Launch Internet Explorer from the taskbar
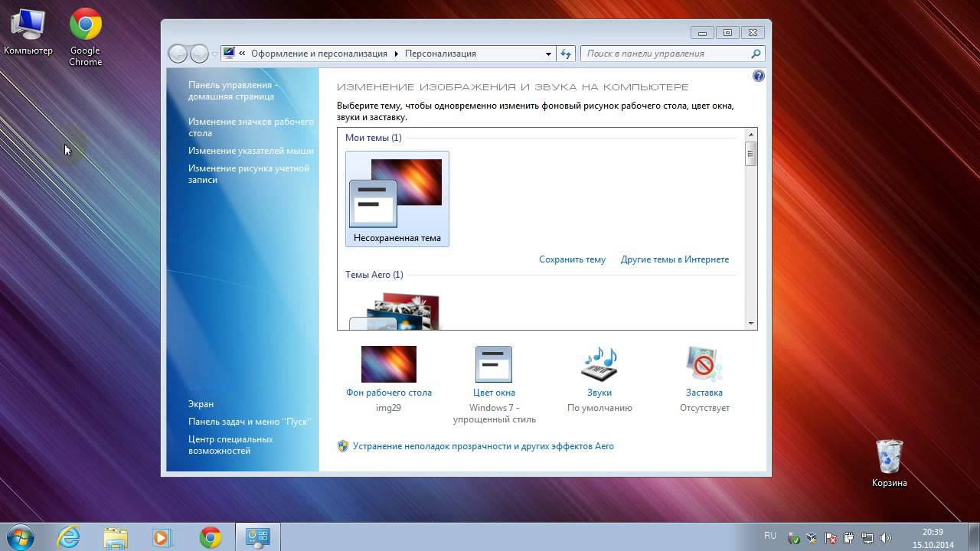 (x=69, y=537)
